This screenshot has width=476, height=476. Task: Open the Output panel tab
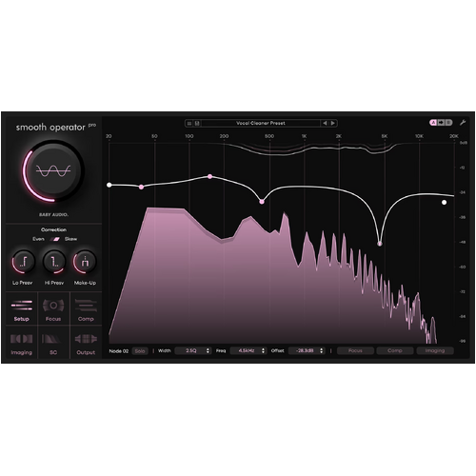tap(86, 342)
